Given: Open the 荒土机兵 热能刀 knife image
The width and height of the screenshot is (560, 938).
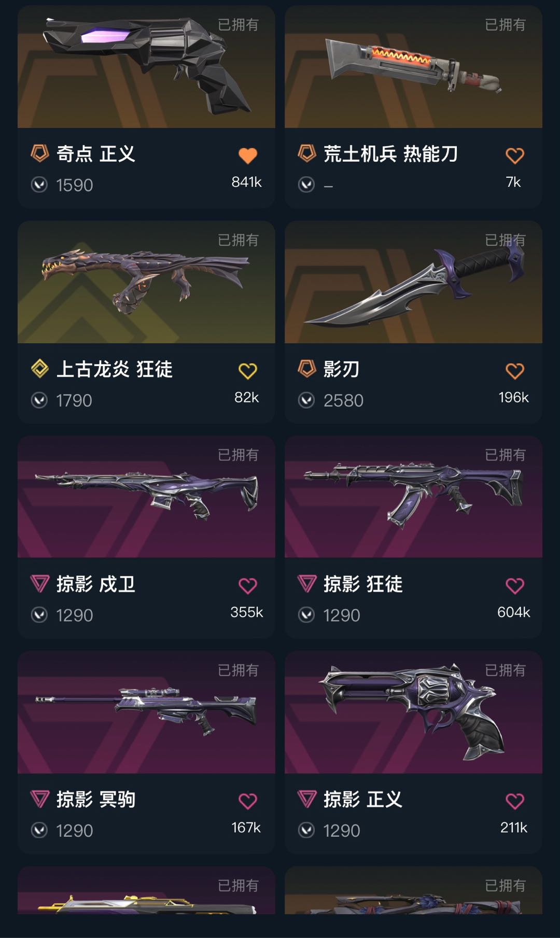Looking at the screenshot, I should [413, 66].
